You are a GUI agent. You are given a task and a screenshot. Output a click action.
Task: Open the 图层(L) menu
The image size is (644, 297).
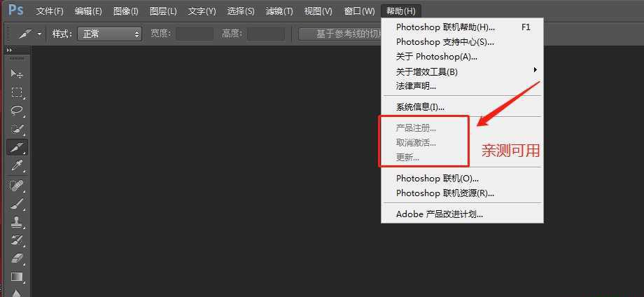pos(164,11)
